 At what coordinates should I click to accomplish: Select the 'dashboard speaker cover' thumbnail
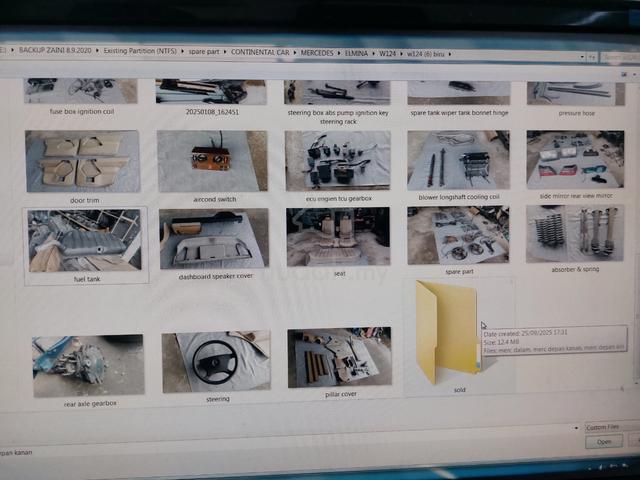(214, 239)
